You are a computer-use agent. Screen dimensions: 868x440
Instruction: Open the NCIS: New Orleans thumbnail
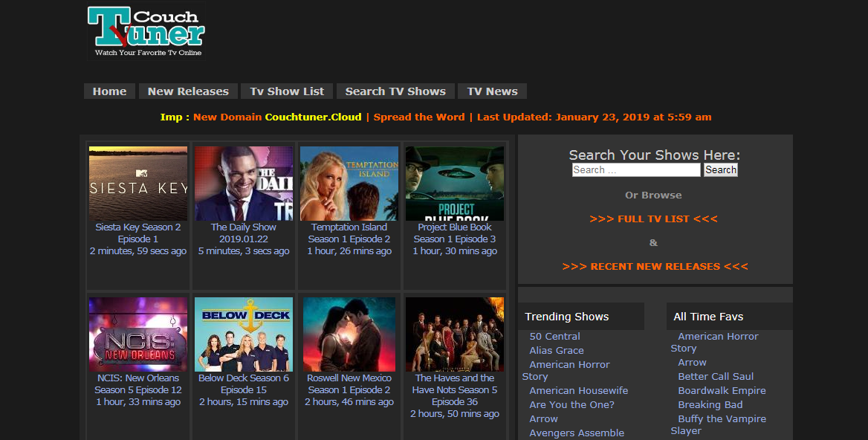[138, 334]
